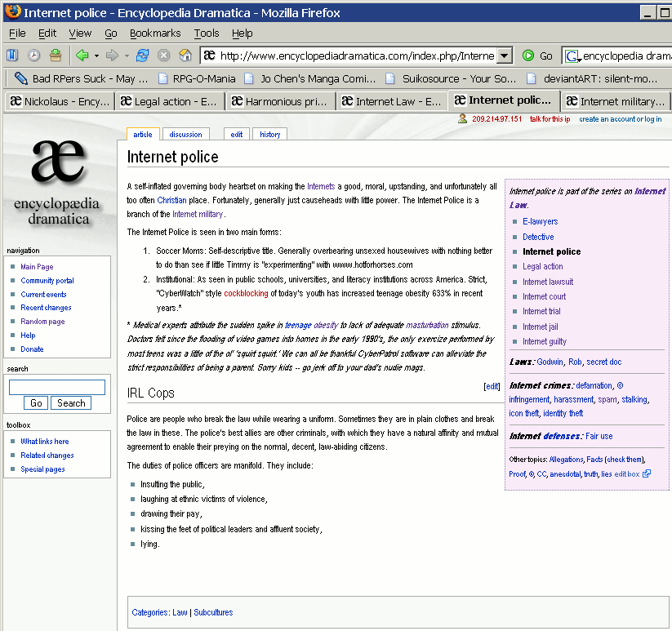This screenshot has width=672, height=631.
Task: Open the Help menu in menu bar
Action: (243, 33)
